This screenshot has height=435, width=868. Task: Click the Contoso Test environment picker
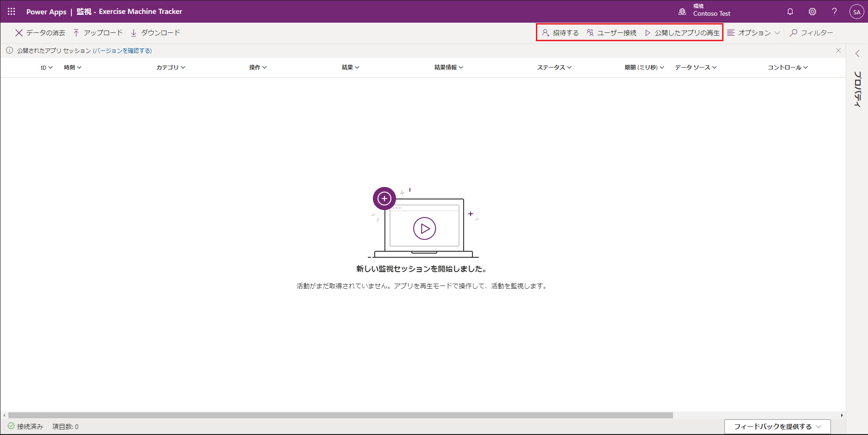click(x=704, y=11)
